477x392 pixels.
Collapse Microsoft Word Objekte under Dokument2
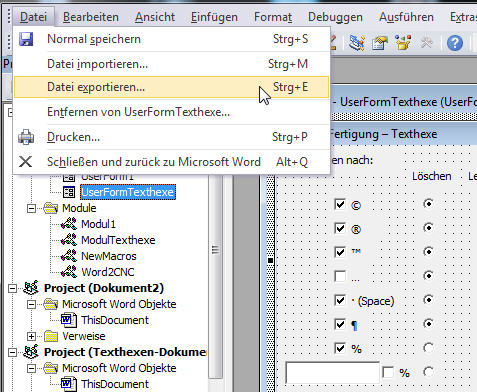click(x=31, y=304)
